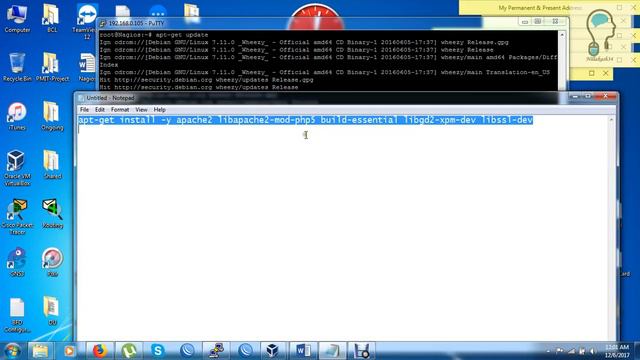
Task: Click the network signal tray icon
Action: [x=571, y=351]
